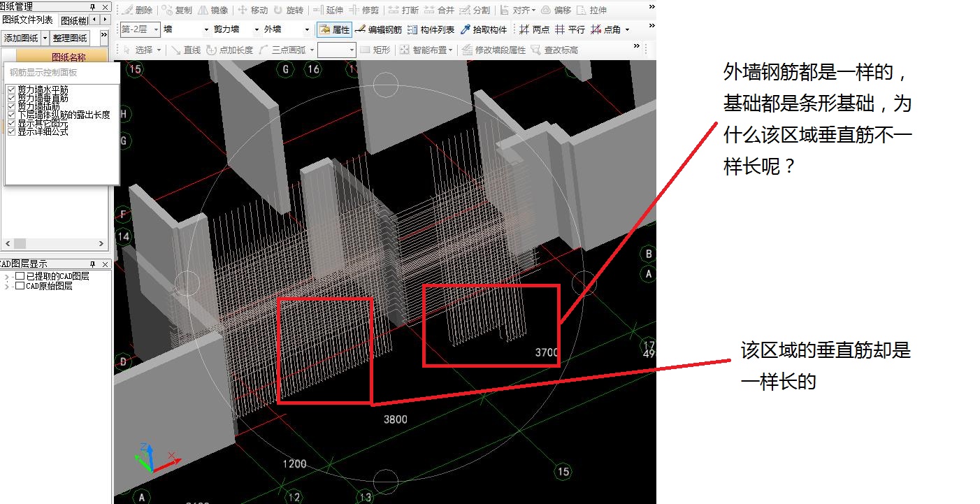Click the 删除 (delete) tool
Image resolution: width=980 pixels, height=504 pixels.
coord(138,10)
